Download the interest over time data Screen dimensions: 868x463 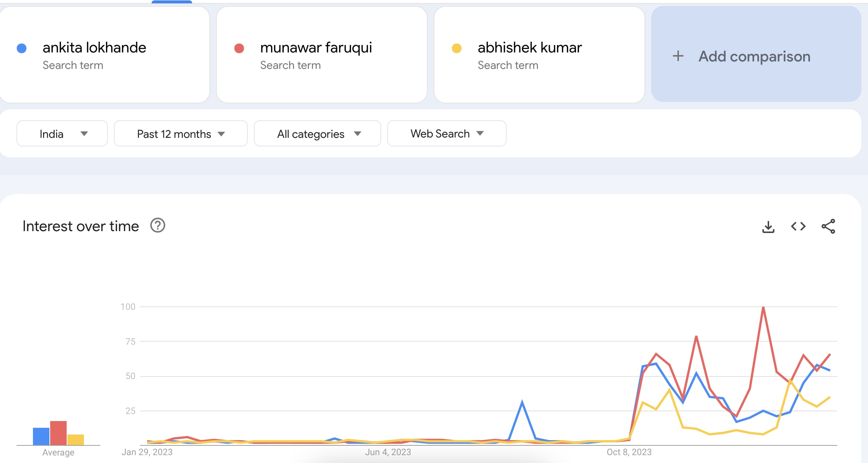768,227
